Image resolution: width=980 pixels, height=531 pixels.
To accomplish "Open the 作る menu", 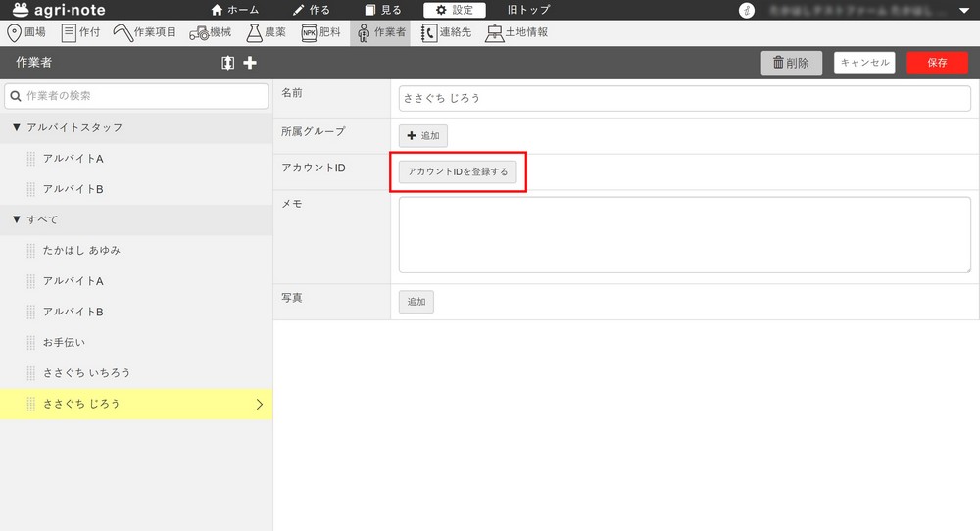I will click(x=312, y=10).
